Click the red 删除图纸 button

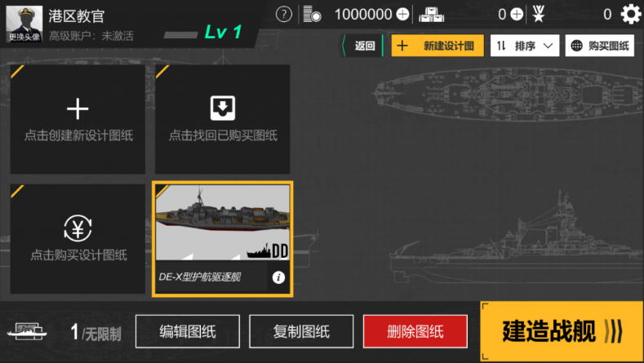pos(415,331)
